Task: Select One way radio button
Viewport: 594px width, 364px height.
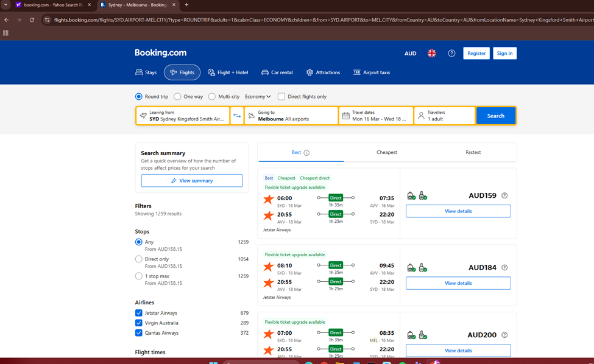Action: [177, 97]
